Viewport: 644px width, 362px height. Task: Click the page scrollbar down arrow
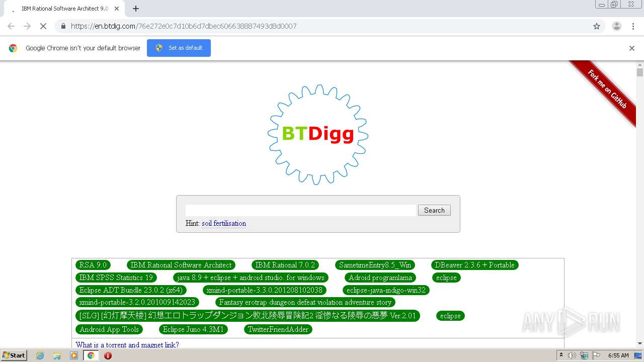coord(640,344)
